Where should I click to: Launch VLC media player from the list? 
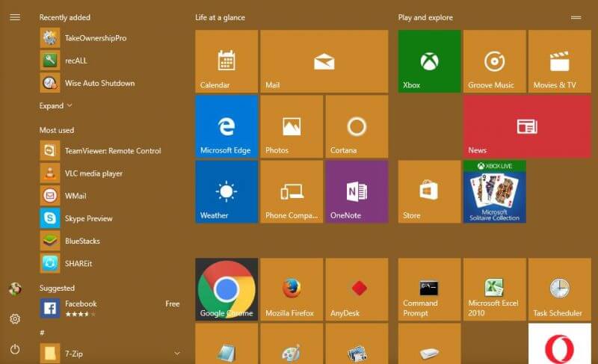pyautogui.click(x=111, y=173)
